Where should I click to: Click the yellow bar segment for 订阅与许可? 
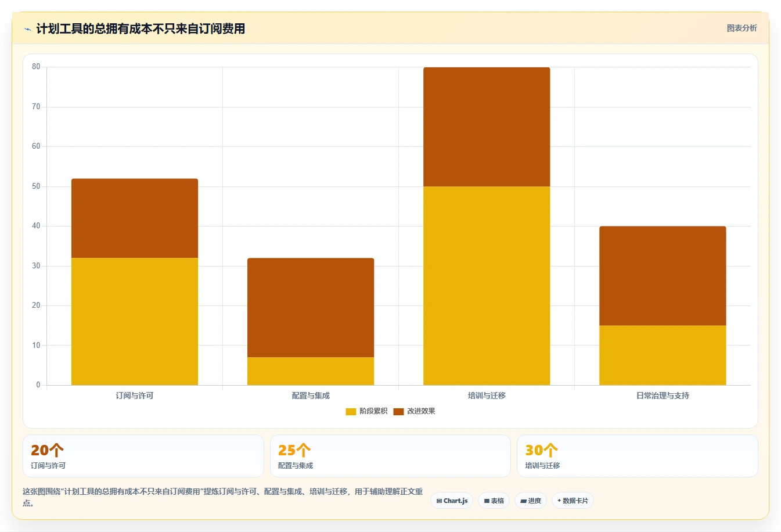pos(135,321)
